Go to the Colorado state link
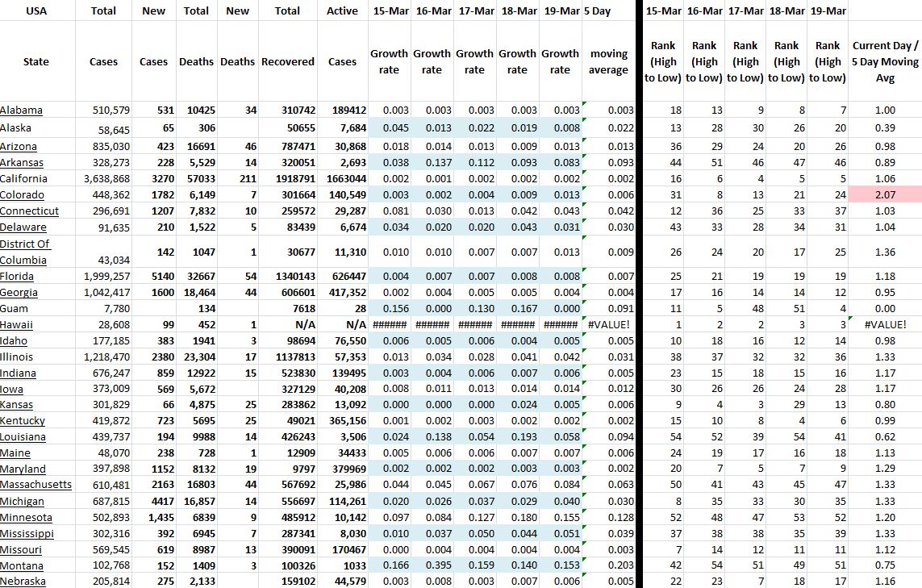This screenshot has width=922, height=588. [x=23, y=195]
